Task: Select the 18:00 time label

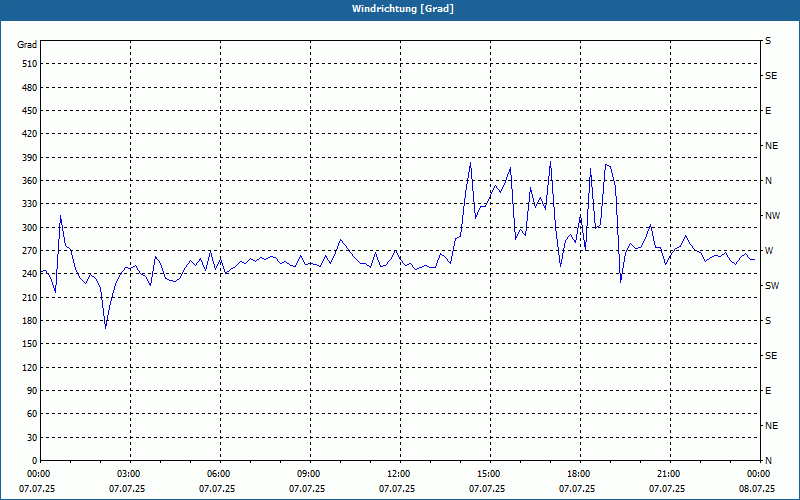Action: coord(580,474)
